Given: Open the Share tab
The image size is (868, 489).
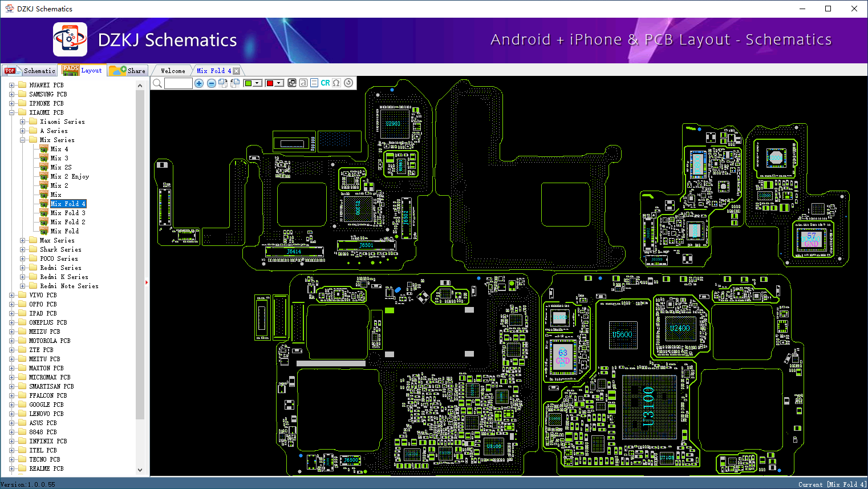Looking at the screenshot, I should tap(128, 71).
